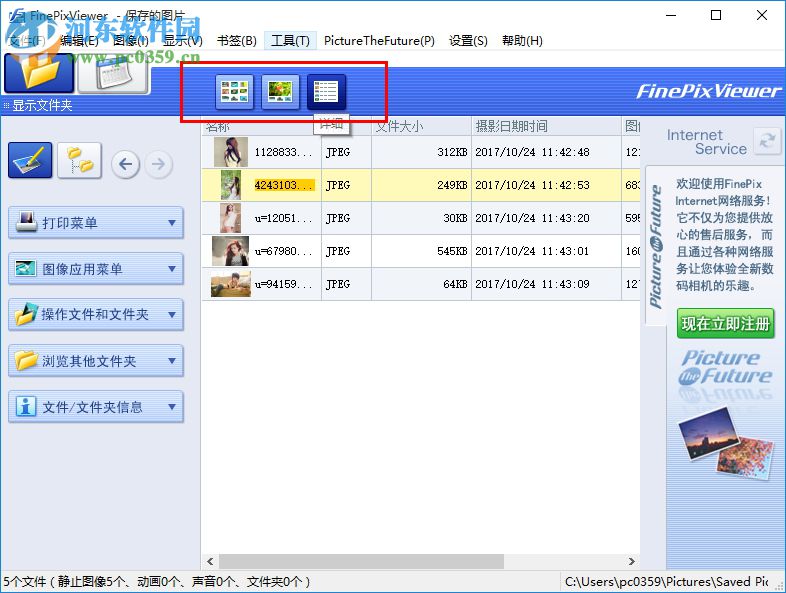Image resolution: width=786 pixels, height=593 pixels.
Task: Click the file name u=12051...
Action: point(283,218)
